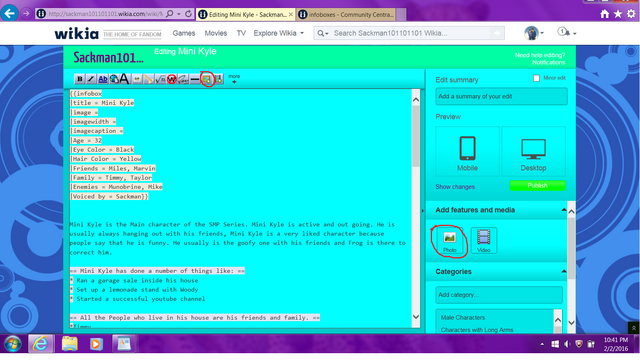The width and height of the screenshot is (640, 360).
Task: Open search scope dropdown magnifier
Action: click(x=323, y=33)
